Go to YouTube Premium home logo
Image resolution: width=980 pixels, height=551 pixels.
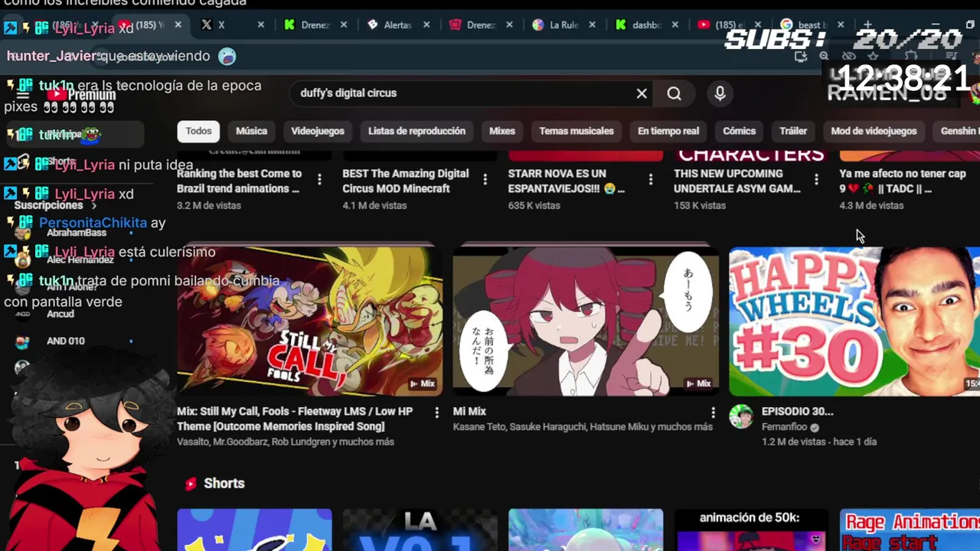pos(81,95)
